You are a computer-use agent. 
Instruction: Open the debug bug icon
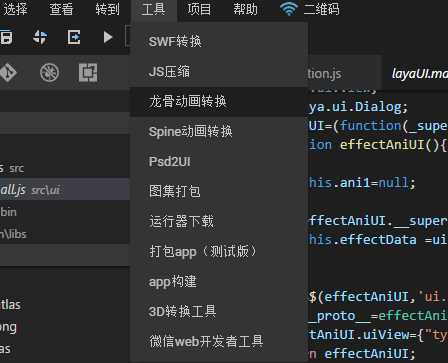point(50,72)
